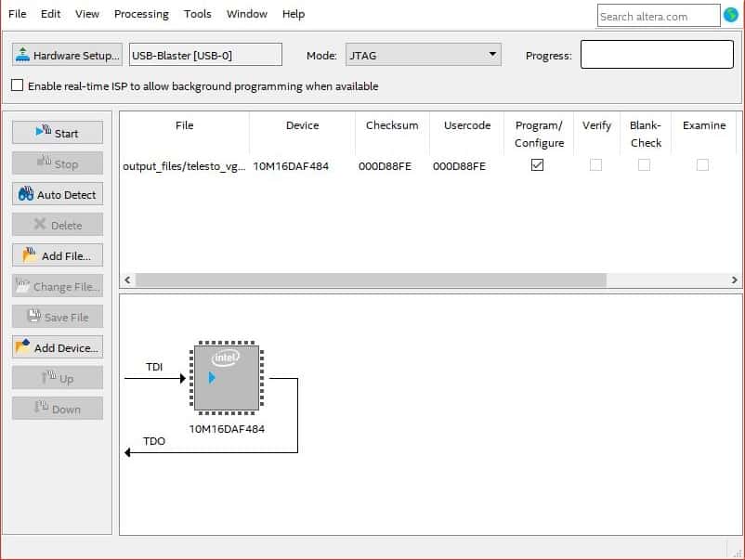
Task: Uncheck Program/Configure for telesto file
Action: tap(537, 165)
